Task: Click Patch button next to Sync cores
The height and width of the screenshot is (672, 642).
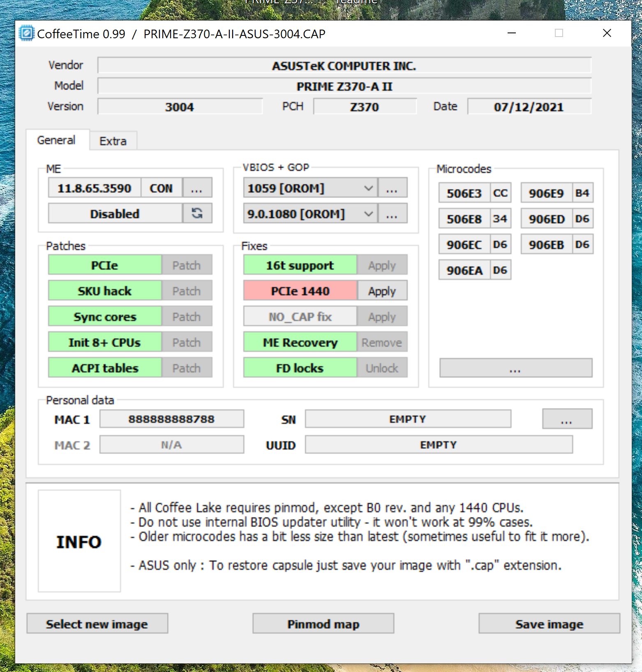Action: pos(187,317)
